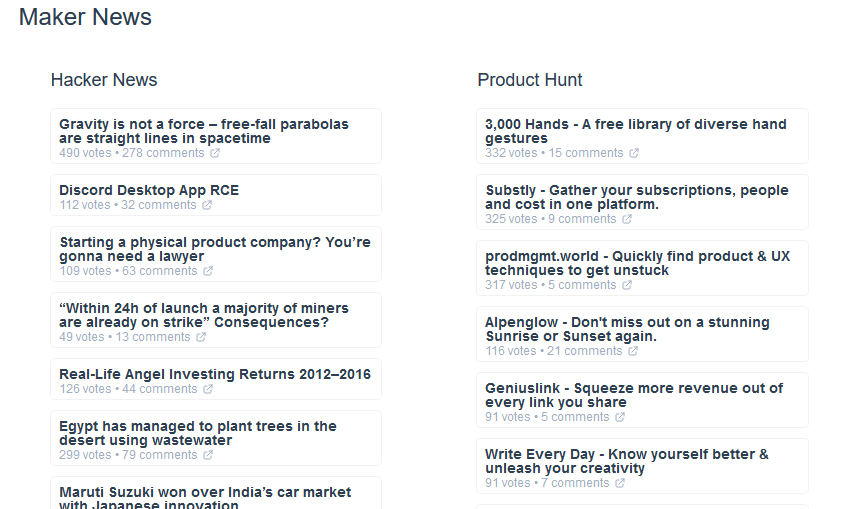This screenshot has height=509, width=843.
Task: Open 79 comments on Egypt trees story
Action: pyautogui.click(x=159, y=455)
